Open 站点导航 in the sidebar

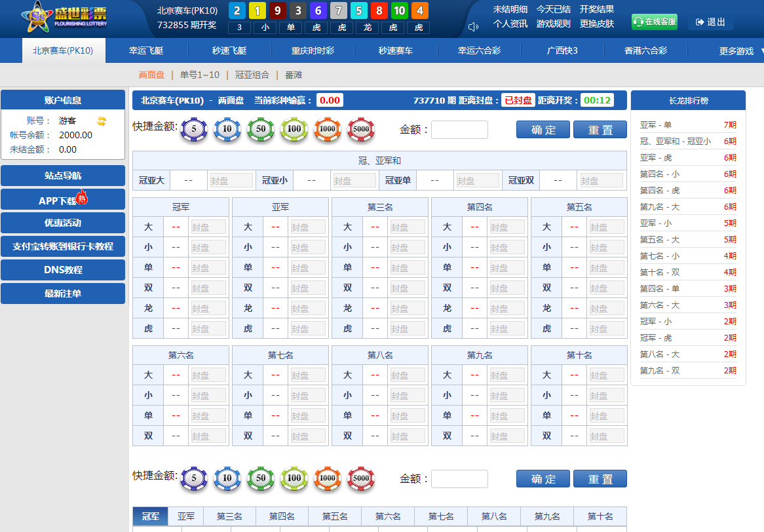pyautogui.click(x=63, y=176)
